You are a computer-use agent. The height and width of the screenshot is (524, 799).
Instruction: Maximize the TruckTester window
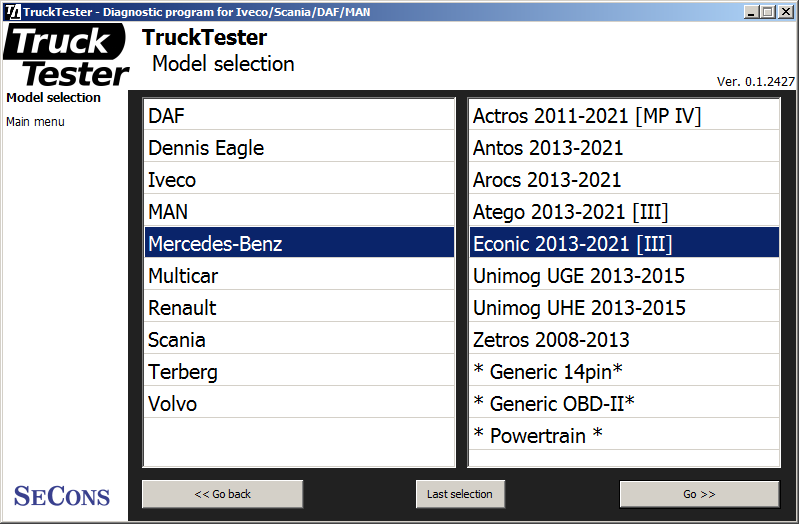click(768, 12)
